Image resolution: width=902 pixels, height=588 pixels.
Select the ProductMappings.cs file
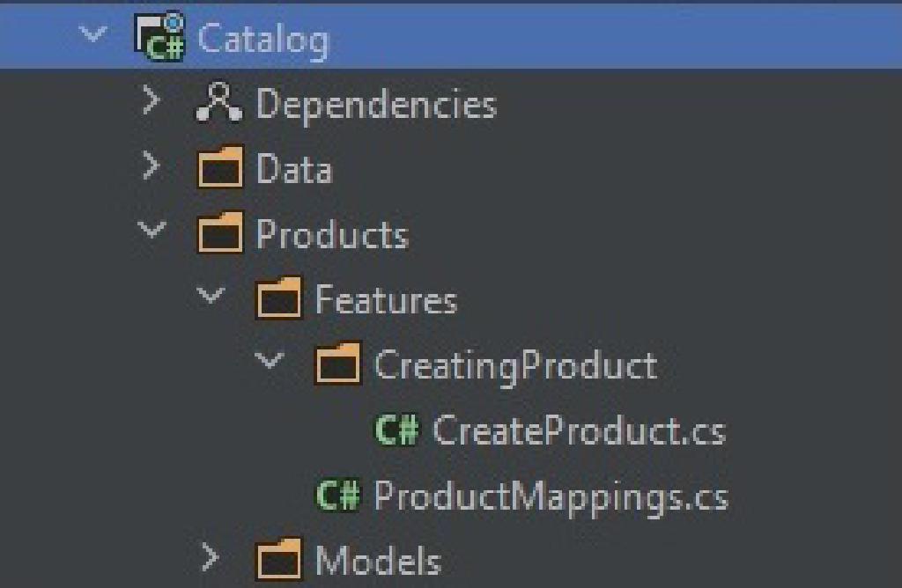[551, 496]
